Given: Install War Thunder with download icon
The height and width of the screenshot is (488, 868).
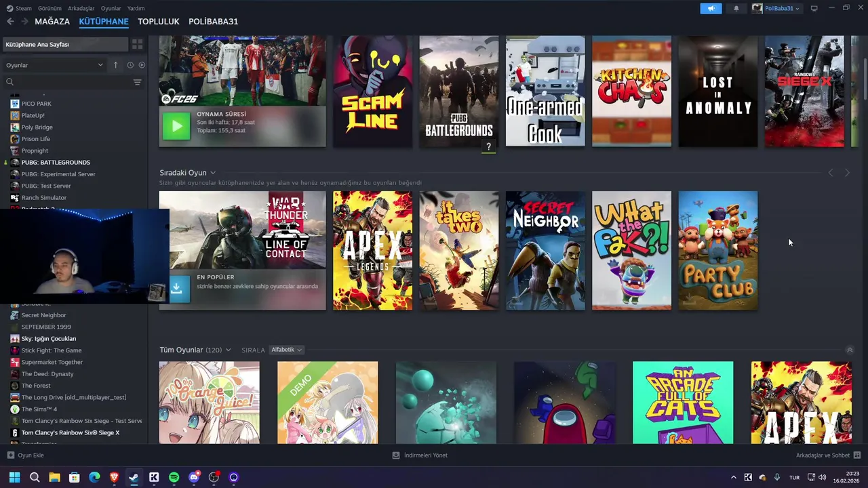Looking at the screenshot, I should [x=176, y=288].
